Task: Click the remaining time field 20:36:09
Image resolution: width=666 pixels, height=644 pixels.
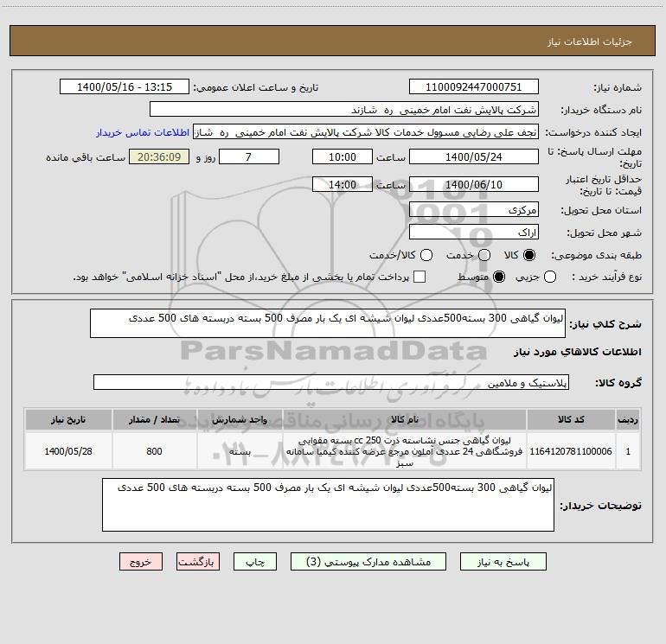Action: pyautogui.click(x=159, y=156)
